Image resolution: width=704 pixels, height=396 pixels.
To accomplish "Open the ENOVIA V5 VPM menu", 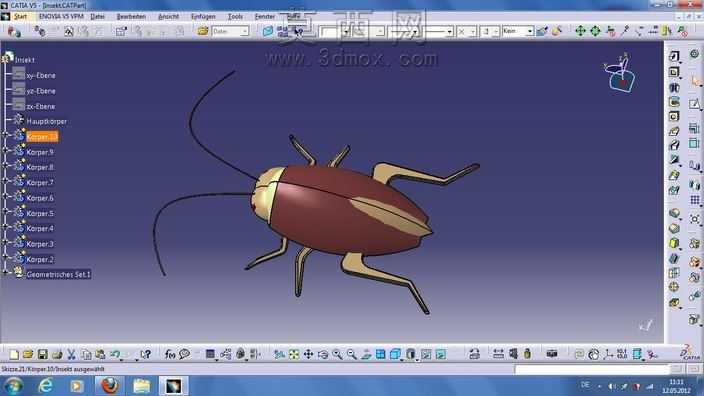I will [61, 16].
